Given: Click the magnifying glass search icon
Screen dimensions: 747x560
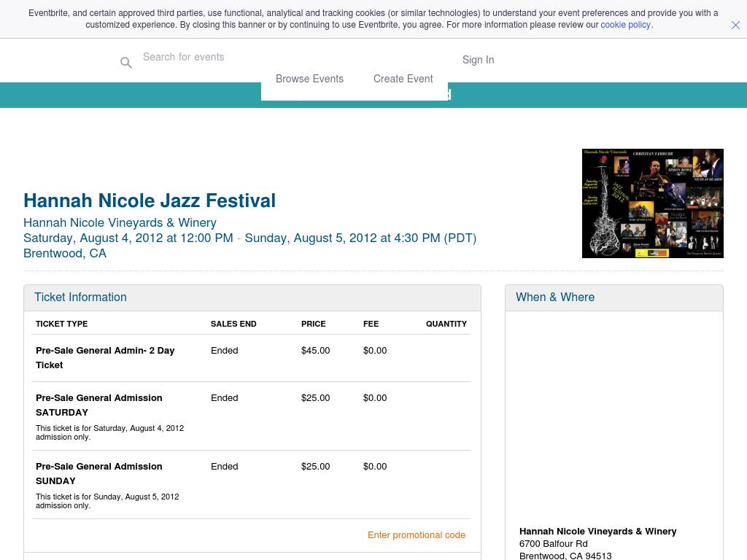Looking at the screenshot, I should point(126,63).
